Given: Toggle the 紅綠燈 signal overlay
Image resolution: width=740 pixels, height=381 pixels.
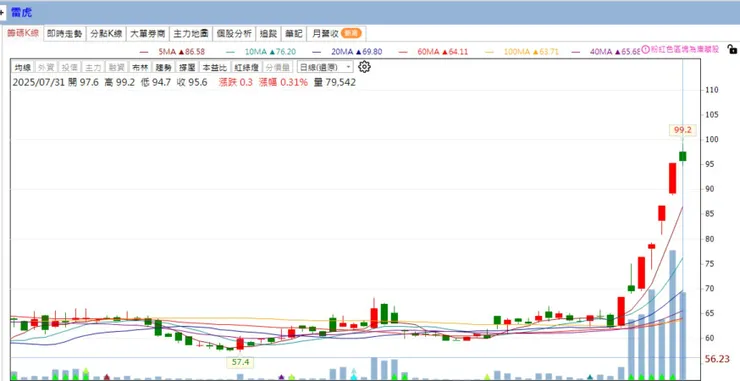Looking at the screenshot, I should (246, 67).
